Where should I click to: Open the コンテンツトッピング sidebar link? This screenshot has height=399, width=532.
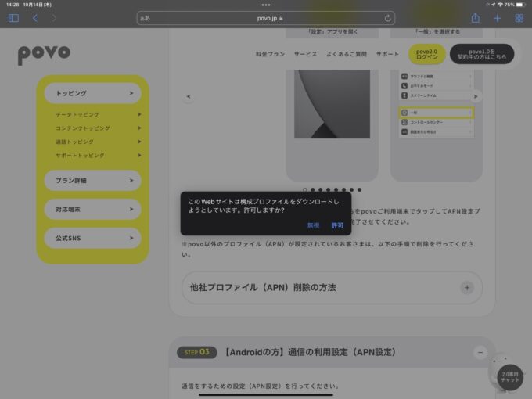[x=98, y=128]
